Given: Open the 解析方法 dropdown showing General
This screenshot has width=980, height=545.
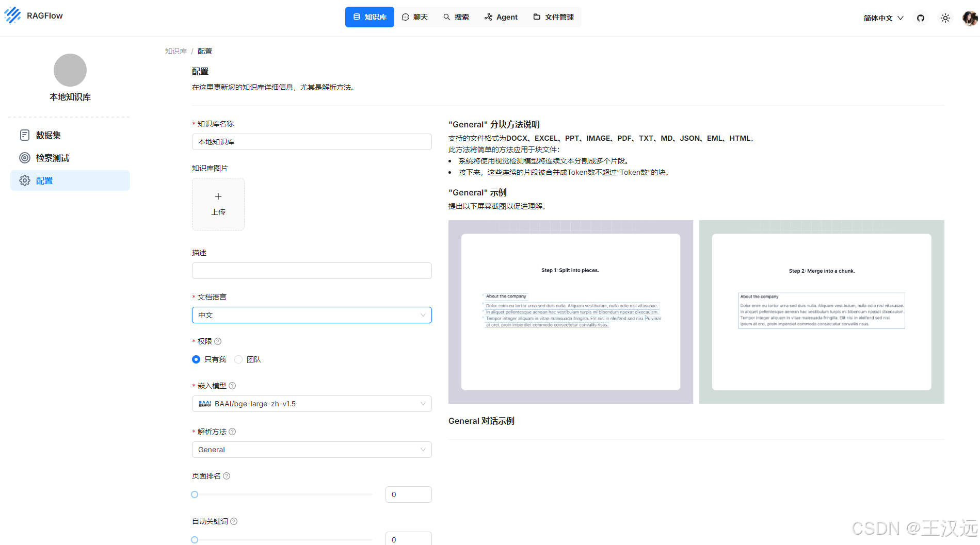Looking at the screenshot, I should pos(312,450).
